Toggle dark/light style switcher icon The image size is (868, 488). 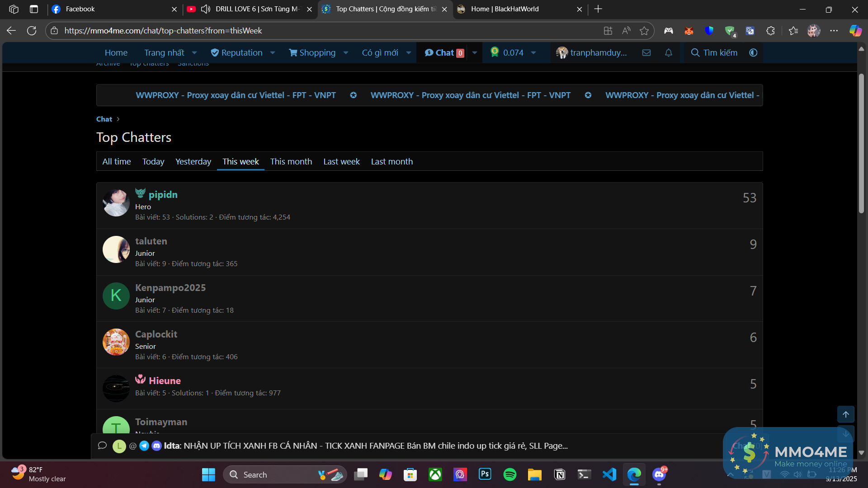(753, 53)
